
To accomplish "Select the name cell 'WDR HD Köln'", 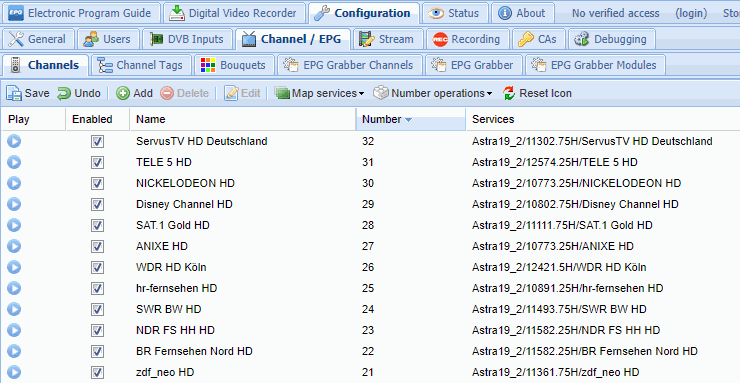I will click(171, 267).
